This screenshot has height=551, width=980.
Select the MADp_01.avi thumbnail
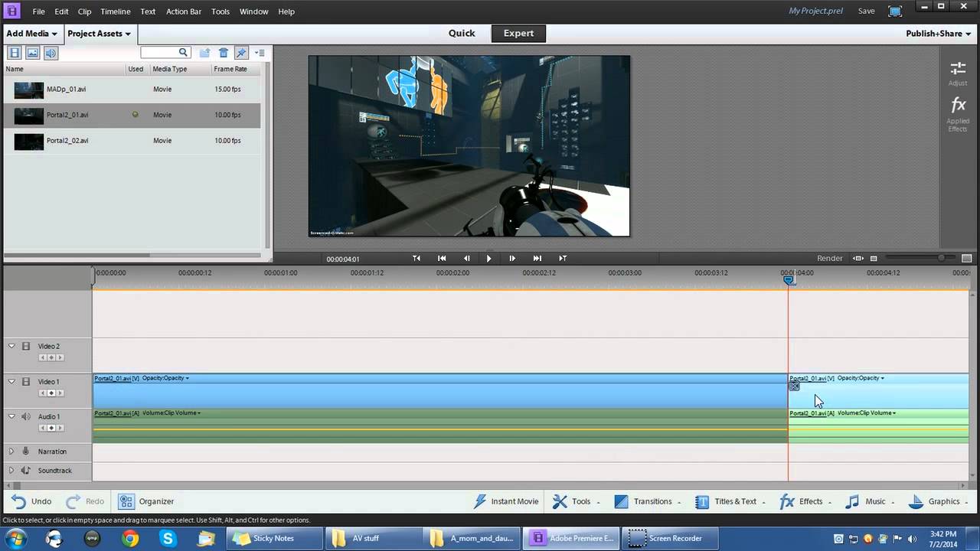(29, 90)
